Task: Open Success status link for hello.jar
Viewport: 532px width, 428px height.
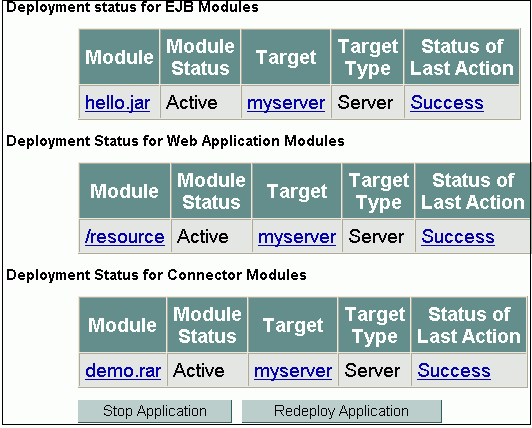Action: pos(447,103)
